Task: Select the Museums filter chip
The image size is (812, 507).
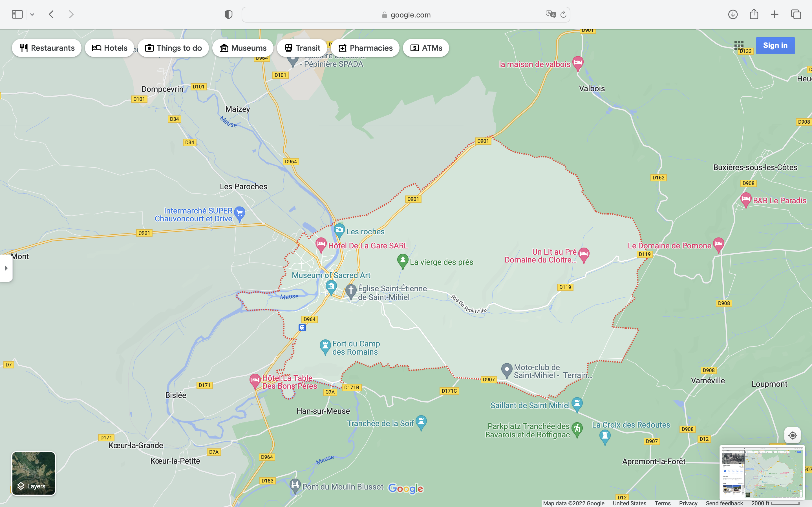Action: pos(243,48)
